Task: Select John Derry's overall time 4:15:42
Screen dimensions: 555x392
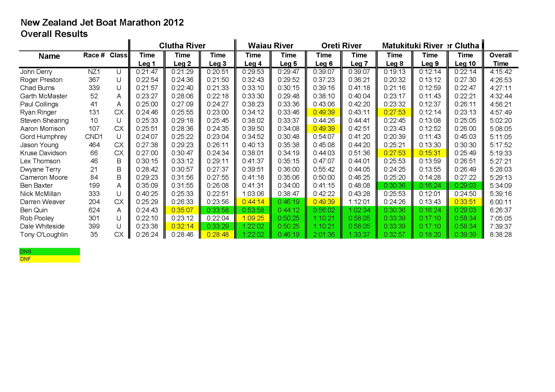Action: click(x=501, y=72)
